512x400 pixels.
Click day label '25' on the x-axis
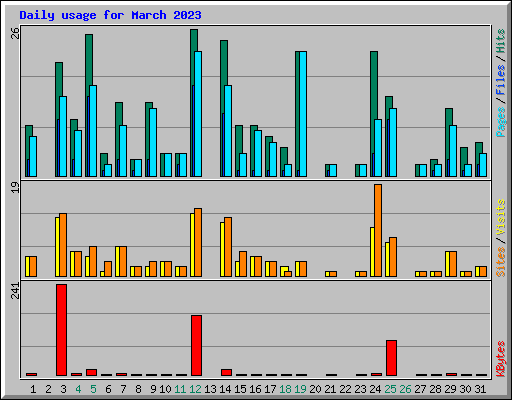tap(390, 389)
